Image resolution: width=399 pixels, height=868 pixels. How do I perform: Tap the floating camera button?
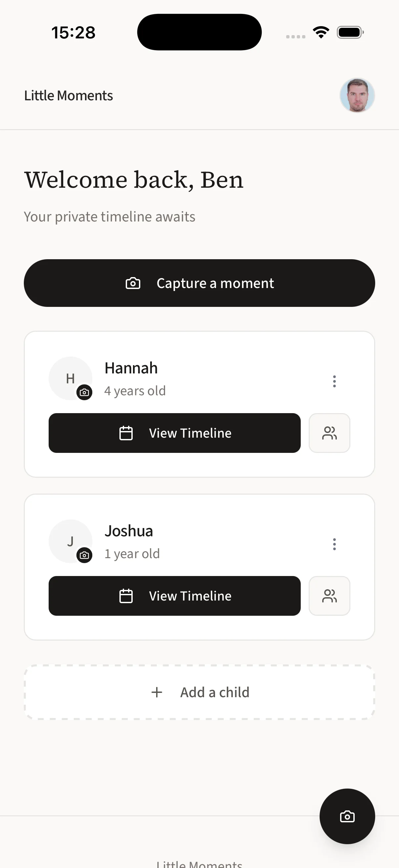pos(347,816)
